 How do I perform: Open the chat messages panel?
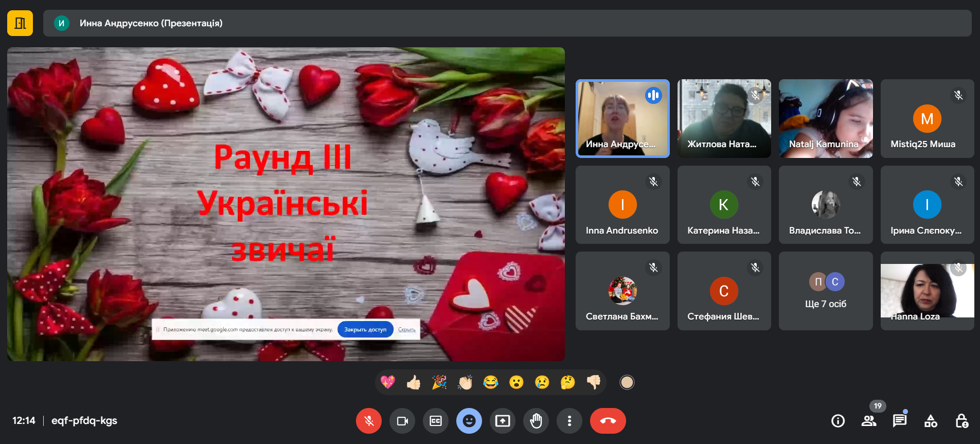click(x=899, y=421)
